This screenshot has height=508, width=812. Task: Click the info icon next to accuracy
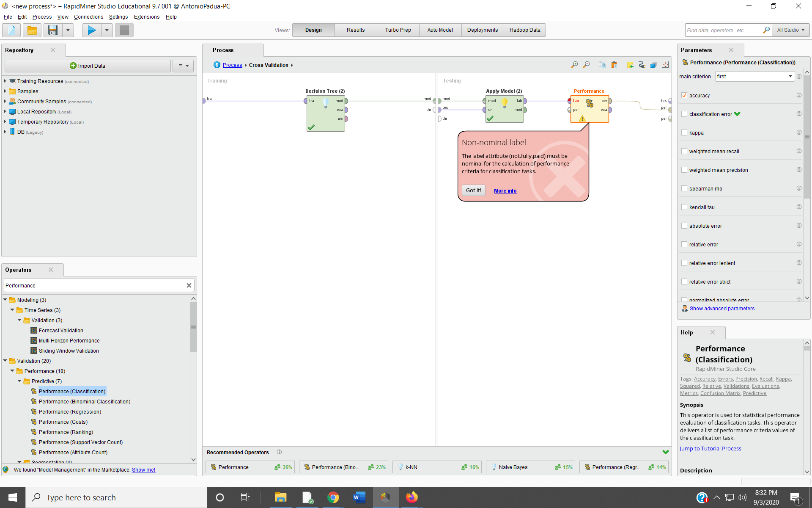point(799,95)
